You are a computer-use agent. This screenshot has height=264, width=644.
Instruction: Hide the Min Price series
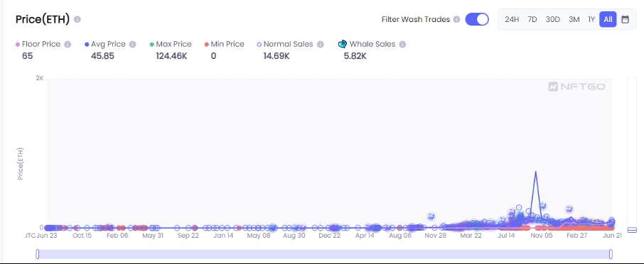[224, 44]
